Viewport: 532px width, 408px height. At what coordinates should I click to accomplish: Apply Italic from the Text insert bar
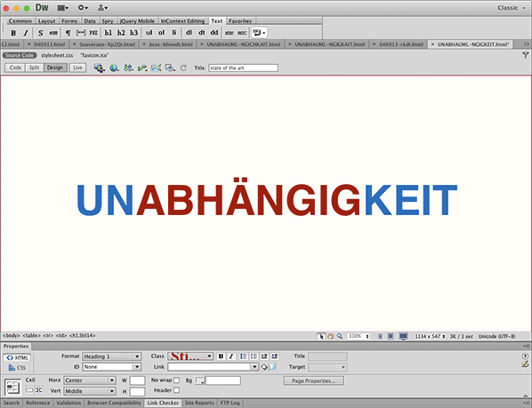tap(26, 33)
